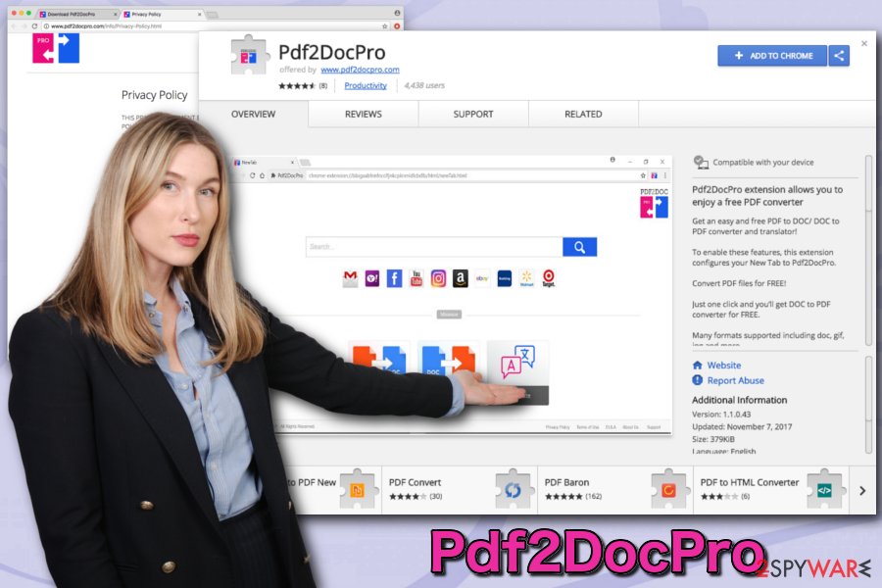Click the PDF2DOC logo in preview corner
This screenshot has height=588, width=882.
tap(654, 203)
